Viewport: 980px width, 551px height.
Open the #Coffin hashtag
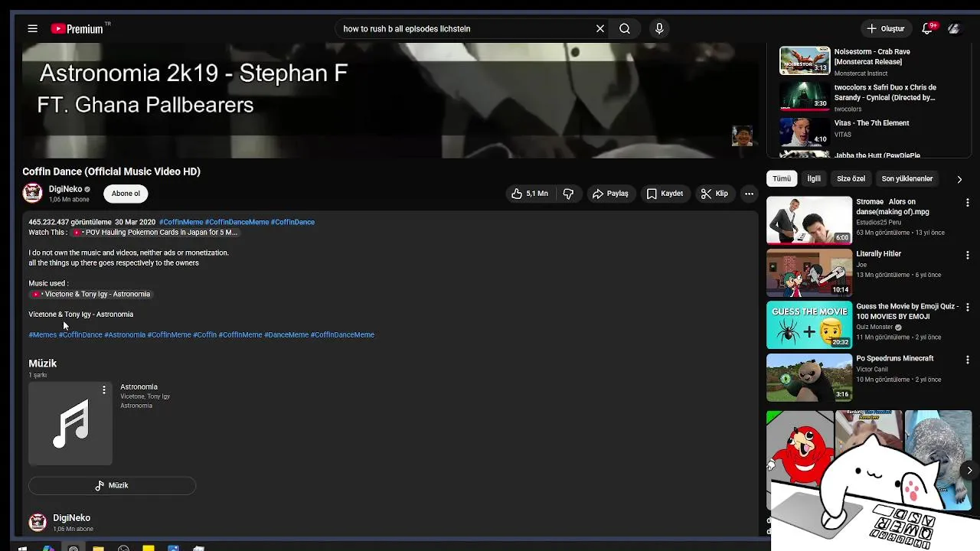[205, 334]
